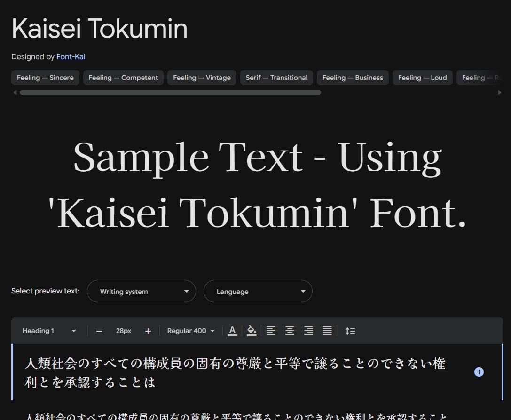
Task: Click the Select preview text label
Action: coord(45,291)
